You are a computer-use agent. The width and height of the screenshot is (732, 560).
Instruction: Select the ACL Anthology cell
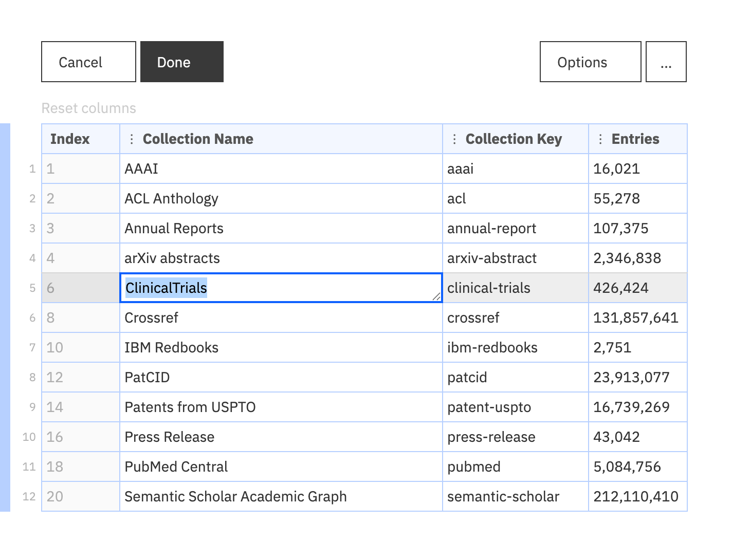coord(281,198)
